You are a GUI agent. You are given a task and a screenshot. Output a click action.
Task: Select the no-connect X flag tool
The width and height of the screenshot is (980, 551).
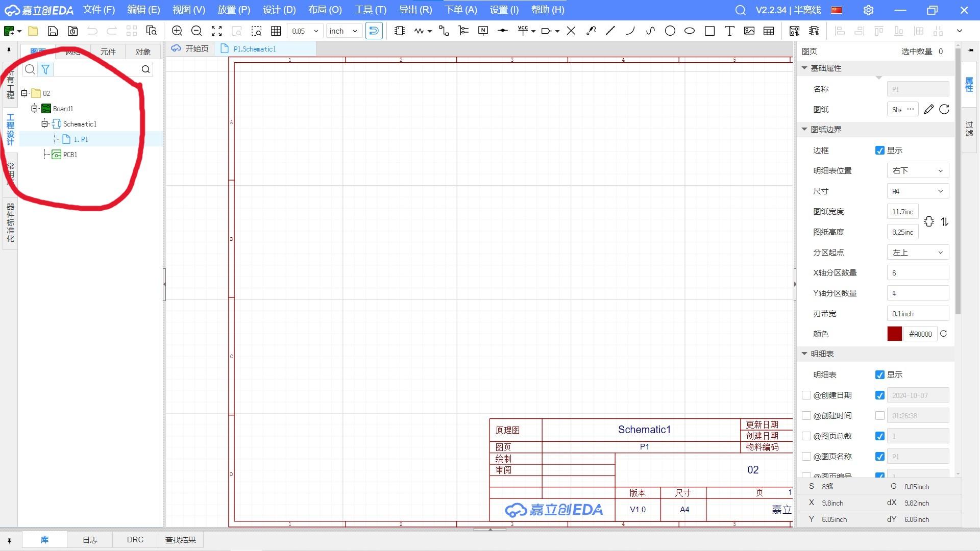pos(571,31)
